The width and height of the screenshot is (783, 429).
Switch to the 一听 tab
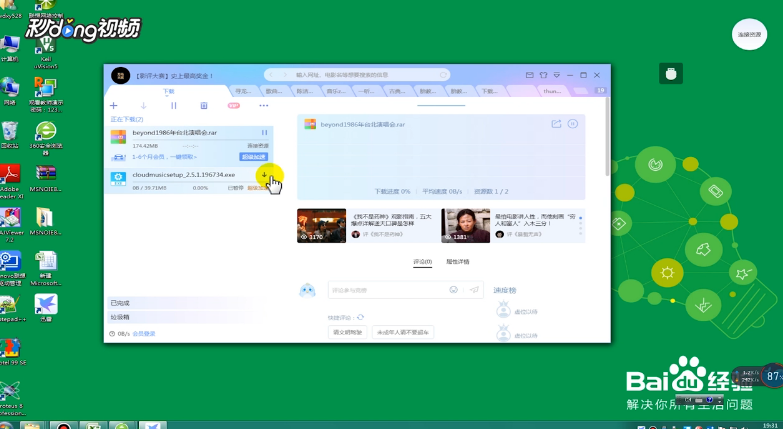pyautogui.click(x=366, y=91)
